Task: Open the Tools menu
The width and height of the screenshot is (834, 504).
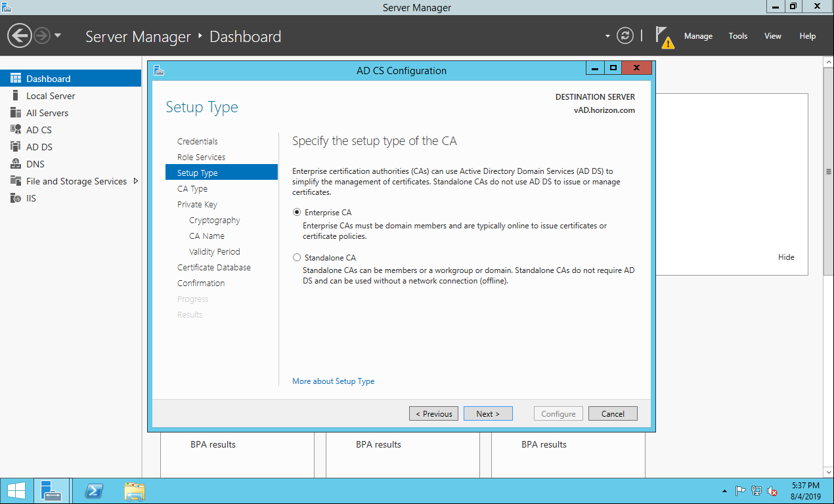Action: click(x=737, y=36)
